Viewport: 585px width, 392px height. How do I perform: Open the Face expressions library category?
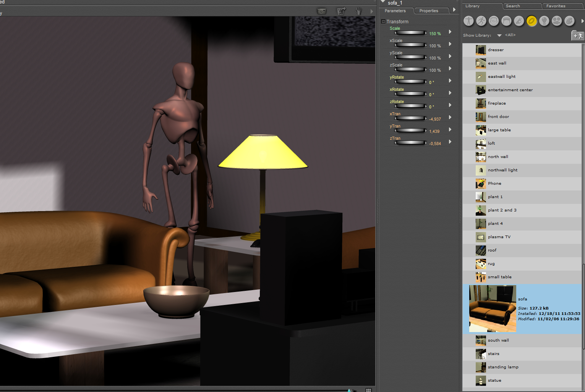pyautogui.click(x=494, y=21)
